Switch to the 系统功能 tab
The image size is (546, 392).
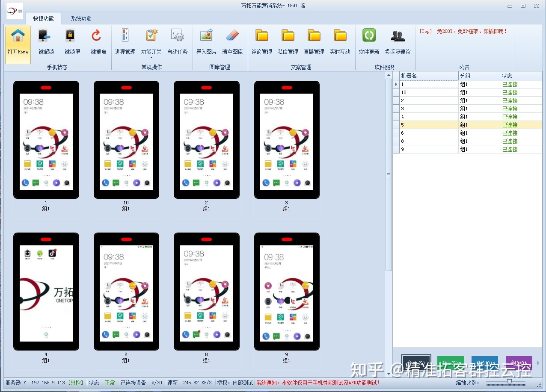point(81,18)
